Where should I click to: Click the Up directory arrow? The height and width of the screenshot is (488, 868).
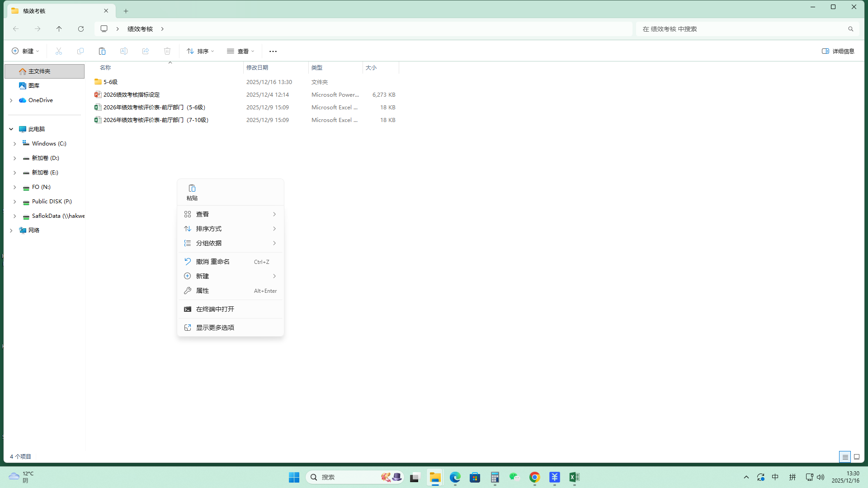(59, 29)
